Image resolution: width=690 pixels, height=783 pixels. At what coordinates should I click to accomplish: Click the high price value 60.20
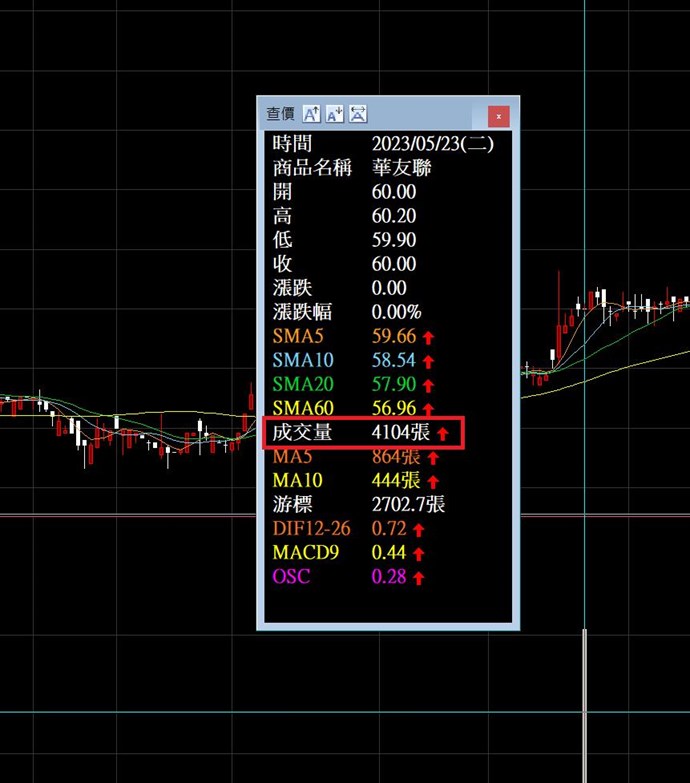(x=393, y=216)
